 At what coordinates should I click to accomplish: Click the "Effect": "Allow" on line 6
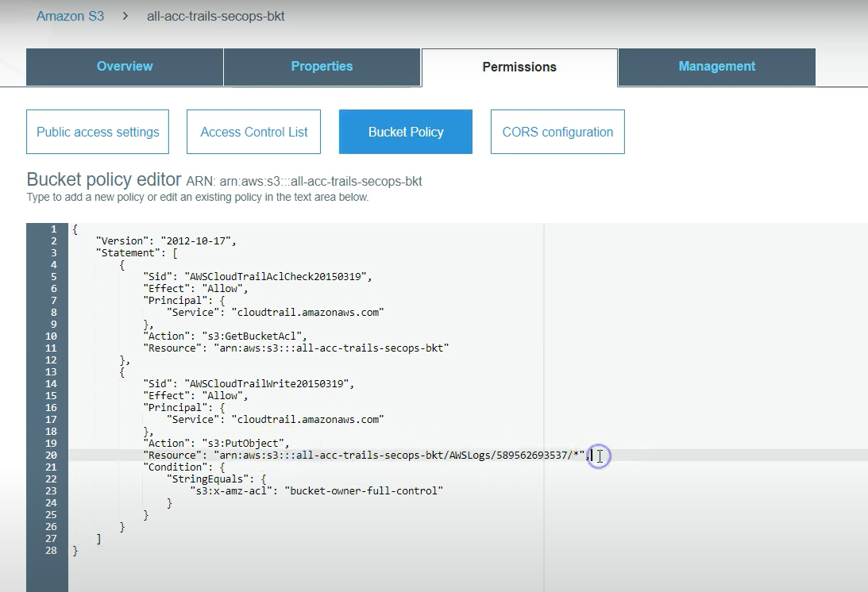coord(195,288)
